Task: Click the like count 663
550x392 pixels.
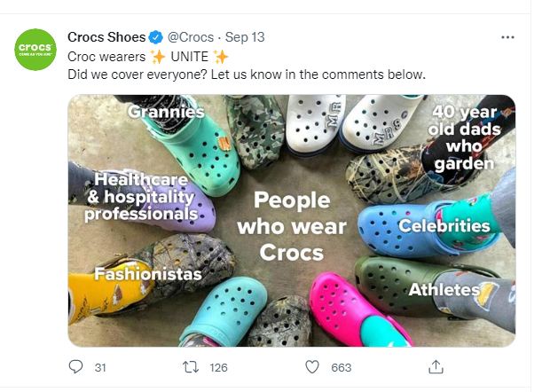Action: [x=342, y=367]
